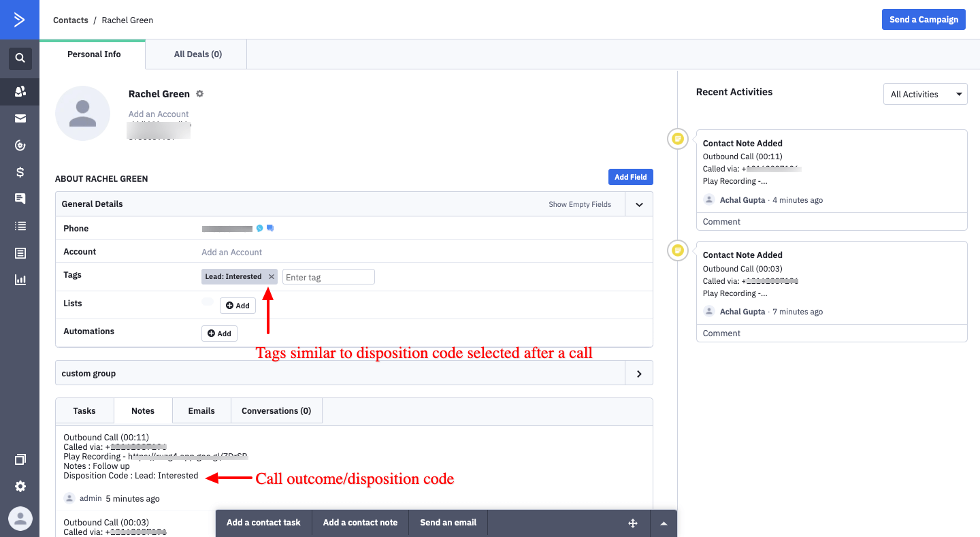Open the Campaigns envelope sidebar icon
This screenshot has height=537, width=980.
click(20, 118)
